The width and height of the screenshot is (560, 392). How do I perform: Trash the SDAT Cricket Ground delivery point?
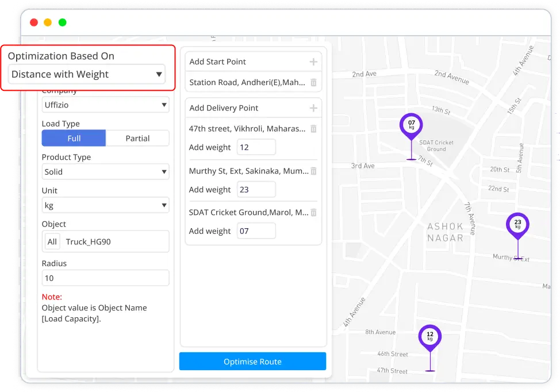pos(313,213)
